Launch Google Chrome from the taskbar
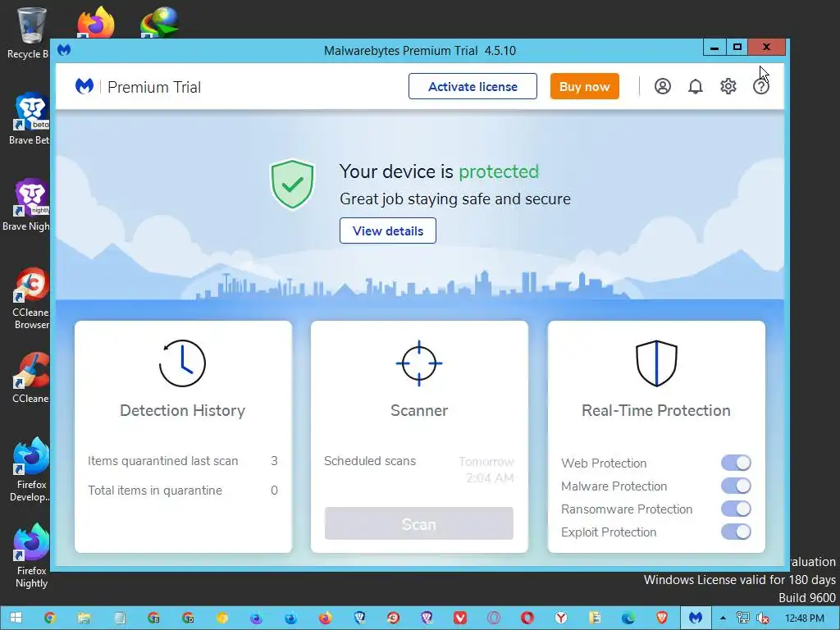The image size is (840, 630). 50,619
